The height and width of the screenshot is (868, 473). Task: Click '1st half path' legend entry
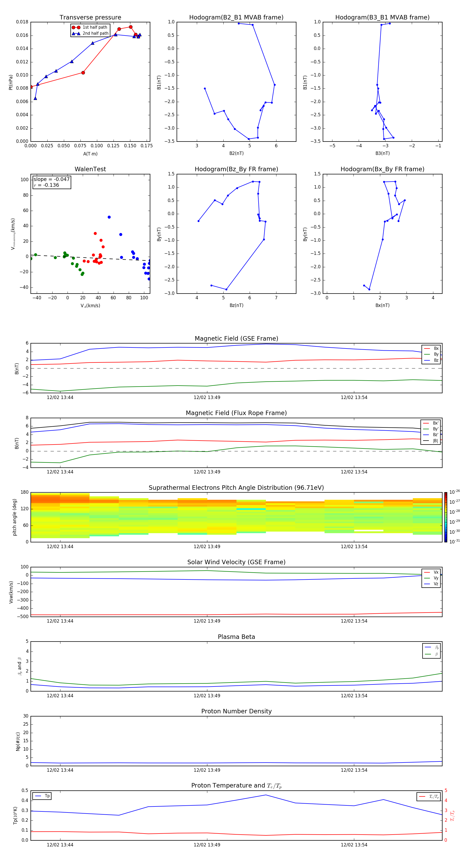(x=90, y=27)
